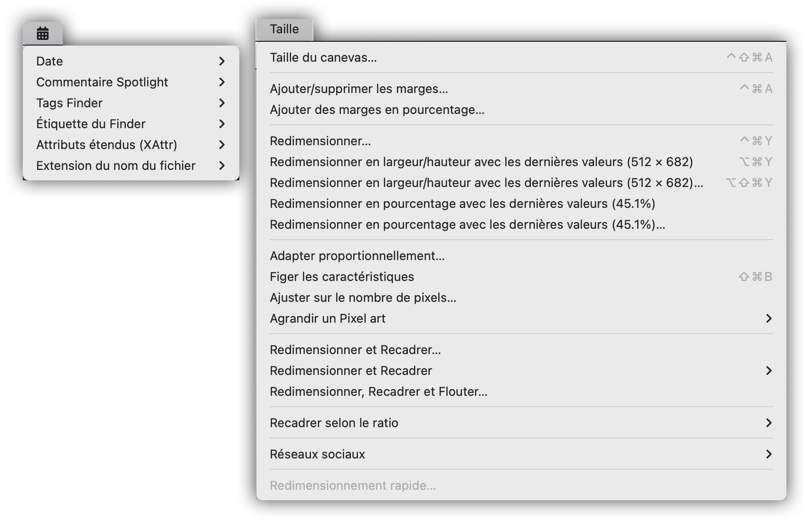Viewport: 812px width, 523px height.
Task: Click the calendar icon menu button
Action: [43, 34]
